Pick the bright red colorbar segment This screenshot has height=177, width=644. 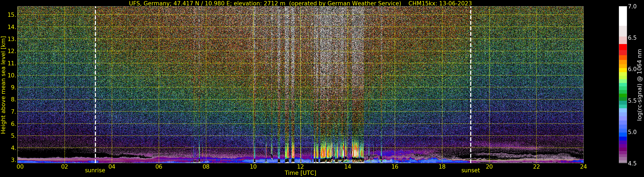[623, 47]
